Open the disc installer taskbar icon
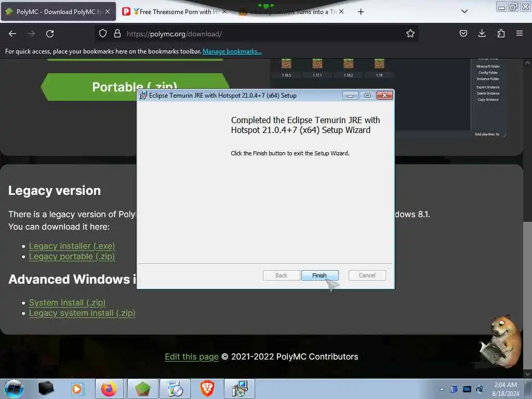This screenshot has width=532, height=399. pos(175,389)
